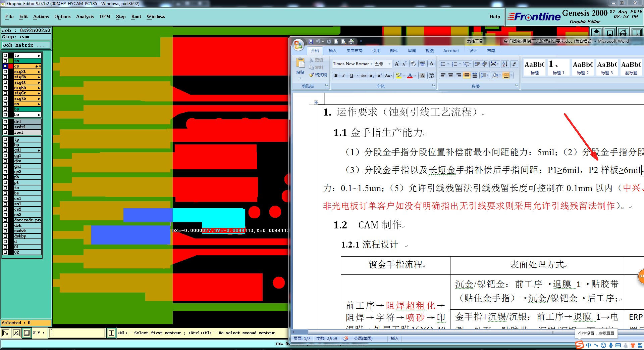Click the Help menu in Genesis
The height and width of the screenshot is (350, 644).
tap(494, 16)
